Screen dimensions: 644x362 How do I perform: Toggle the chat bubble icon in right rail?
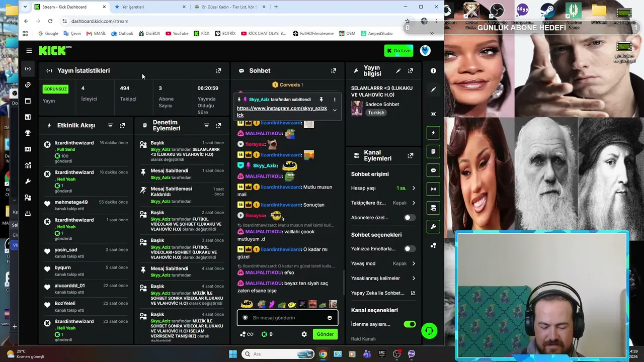point(433,170)
